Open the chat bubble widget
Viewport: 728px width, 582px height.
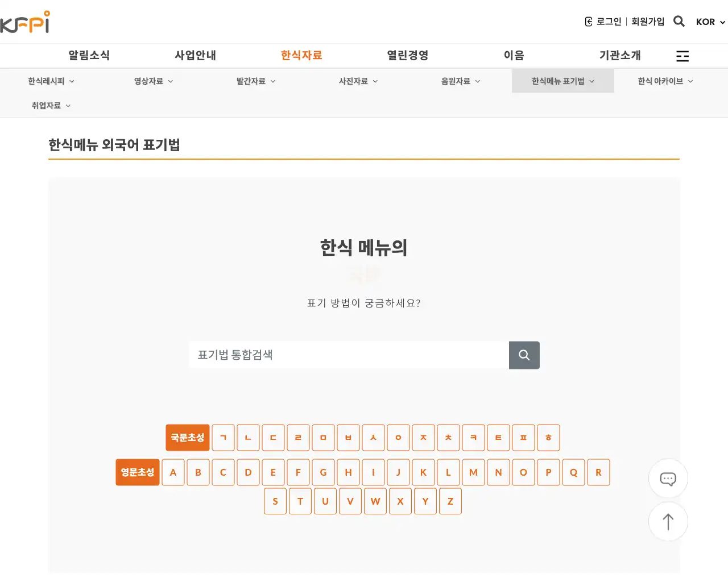[x=668, y=479]
